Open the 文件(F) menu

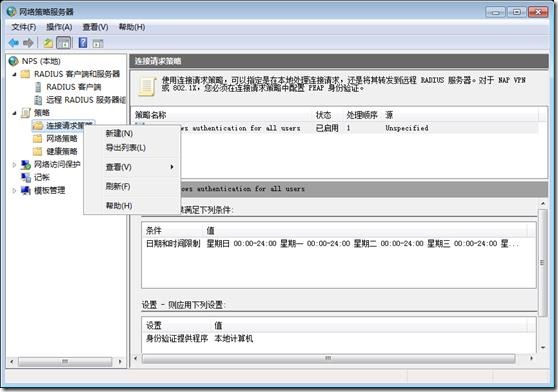click(x=23, y=27)
